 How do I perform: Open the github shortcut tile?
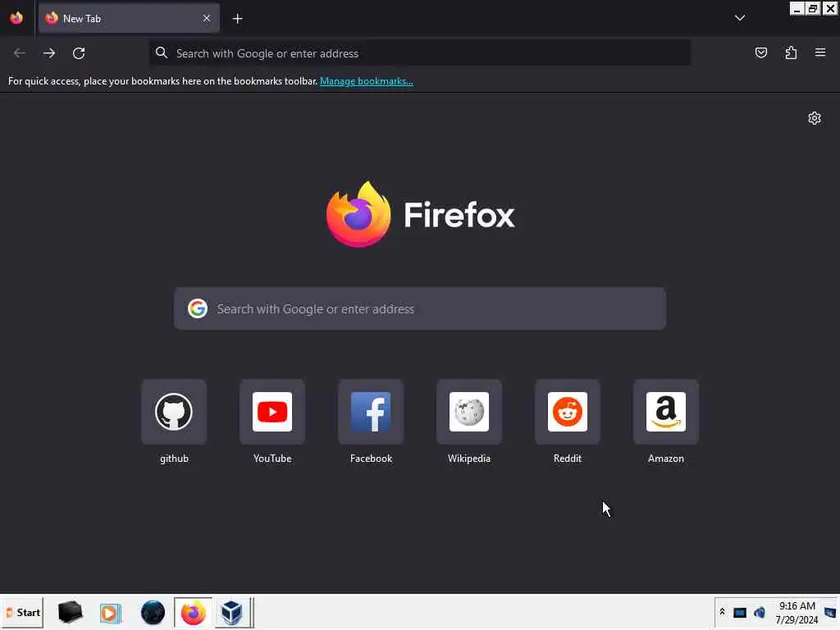[174, 412]
